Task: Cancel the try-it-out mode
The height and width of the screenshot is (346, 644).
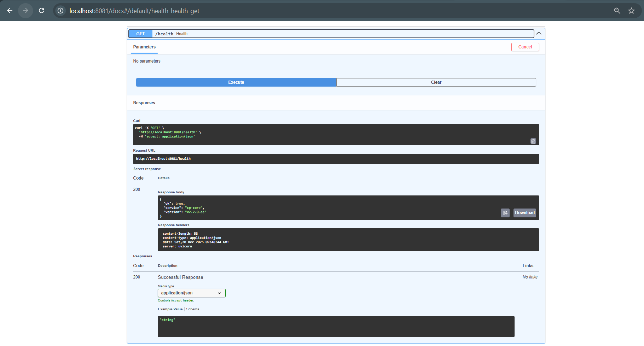Action: click(x=525, y=47)
